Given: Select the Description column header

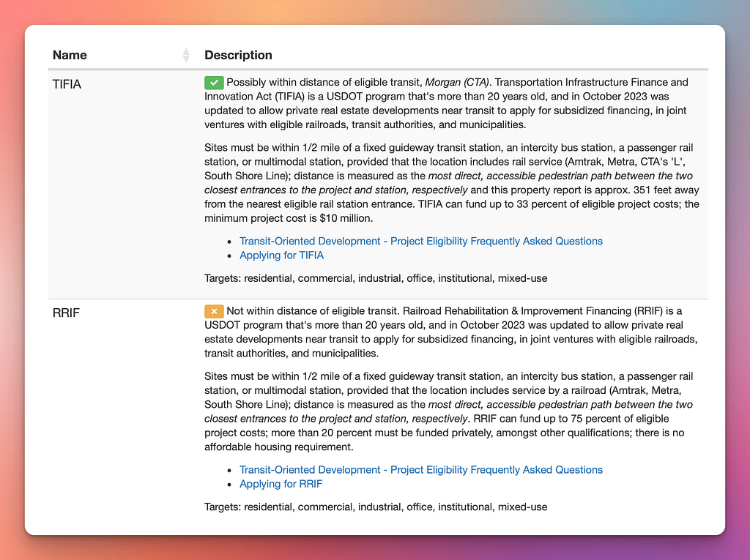Looking at the screenshot, I should click(238, 55).
